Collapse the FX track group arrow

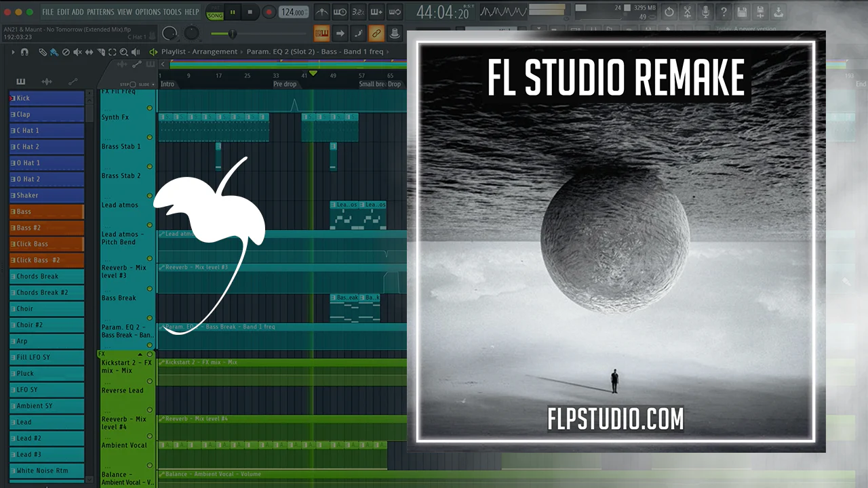tap(140, 354)
